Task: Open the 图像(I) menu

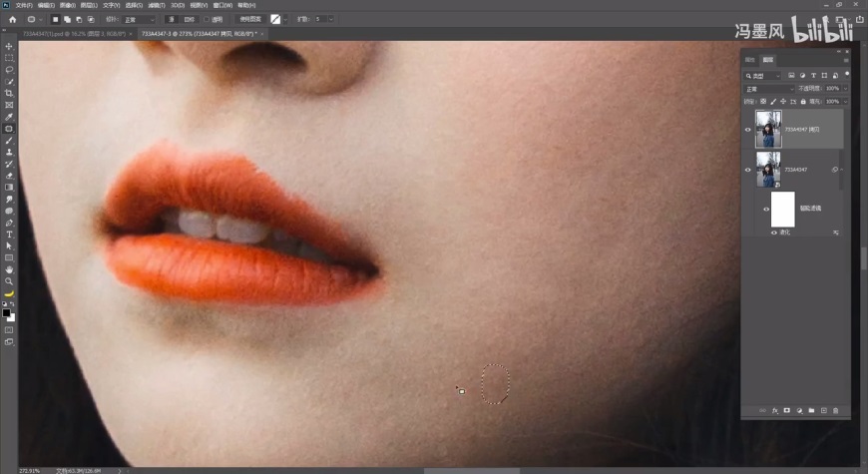Action: [68, 5]
